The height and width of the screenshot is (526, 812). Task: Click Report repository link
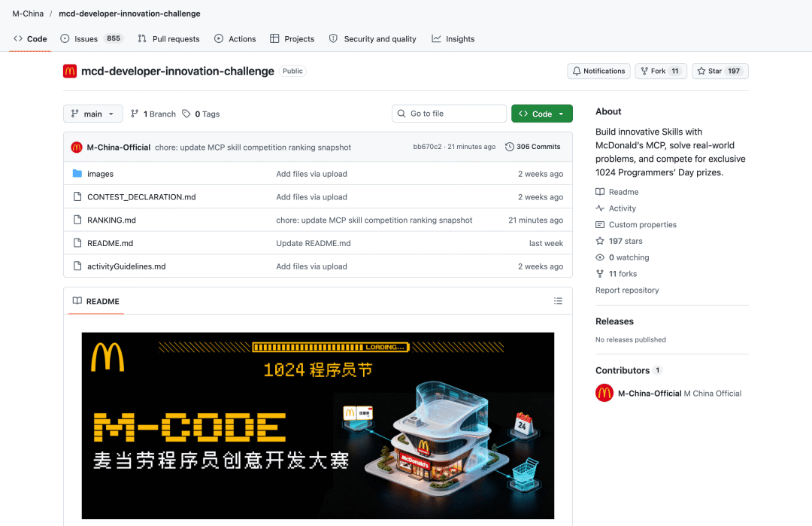627,290
